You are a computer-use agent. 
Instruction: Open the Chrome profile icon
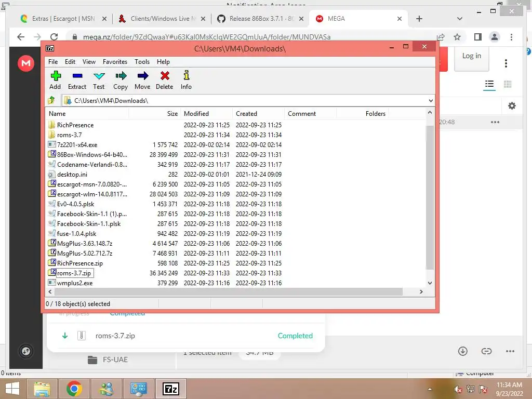495,37
